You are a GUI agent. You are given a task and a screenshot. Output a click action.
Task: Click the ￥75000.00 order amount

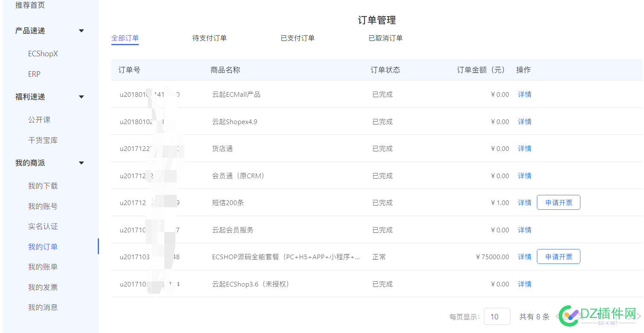[492, 257]
